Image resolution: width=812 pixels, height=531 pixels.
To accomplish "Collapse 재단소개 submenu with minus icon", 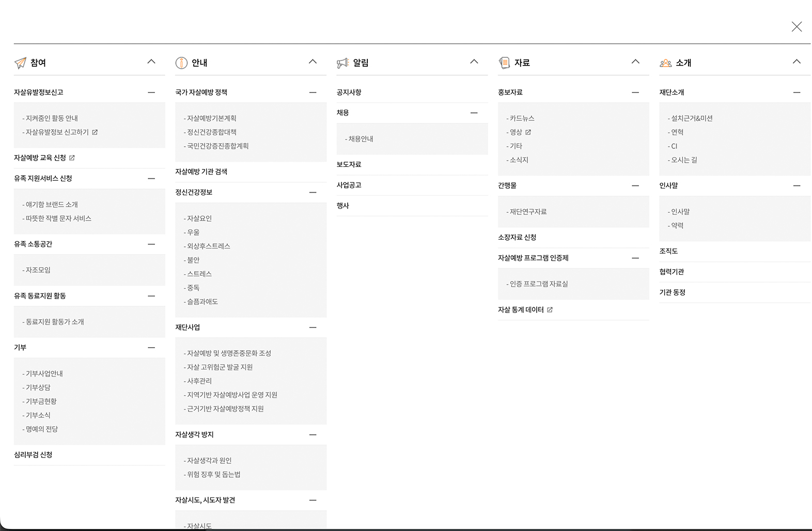I will coord(797,92).
